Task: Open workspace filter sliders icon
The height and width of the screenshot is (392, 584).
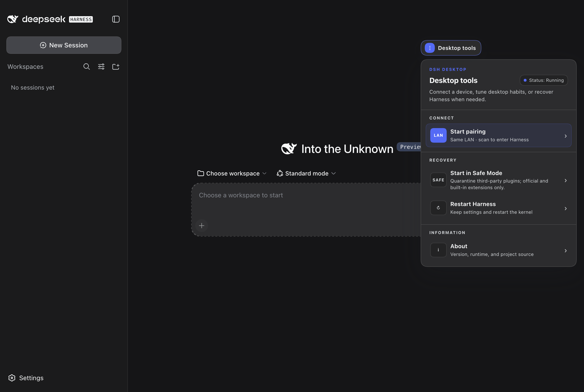Action: tap(101, 67)
